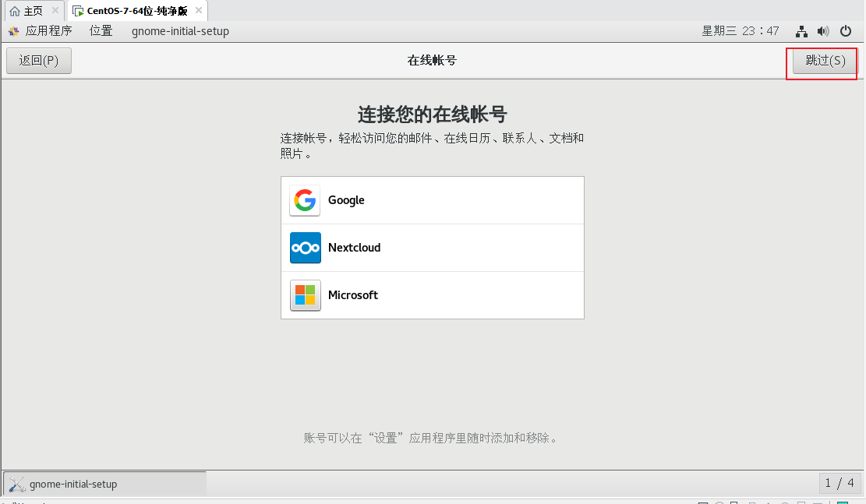Image resolution: width=866 pixels, height=504 pixels.
Task: Click the 连接您的在线帐号 heading
Action: [x=433, y=115]
